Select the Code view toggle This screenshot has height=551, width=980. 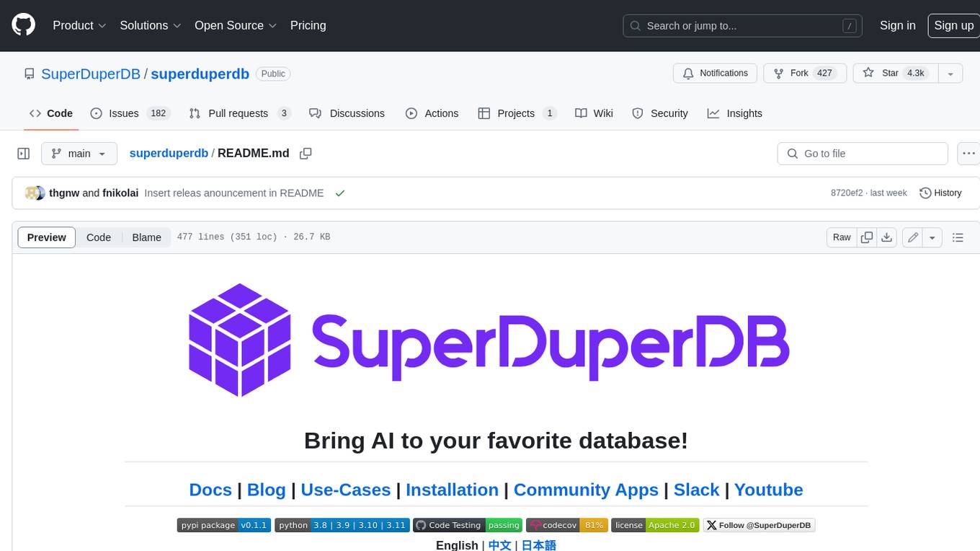(99, 237)
